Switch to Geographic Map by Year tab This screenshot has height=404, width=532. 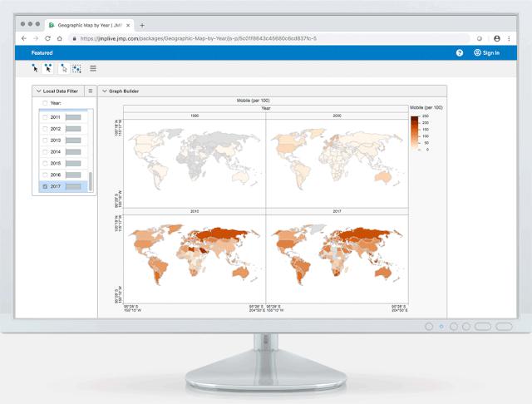tap(90, 25)
